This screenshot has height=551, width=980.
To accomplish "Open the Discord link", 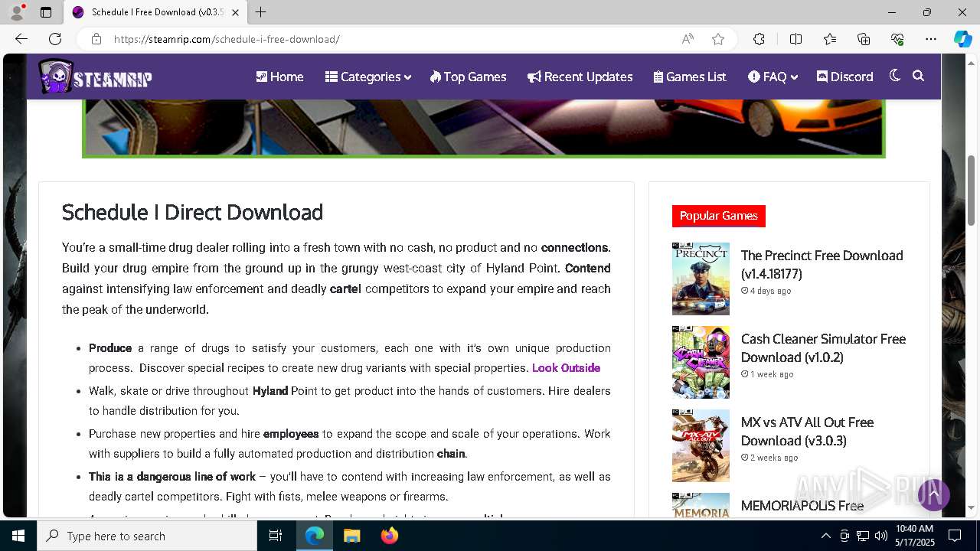I will coord(844,77).
